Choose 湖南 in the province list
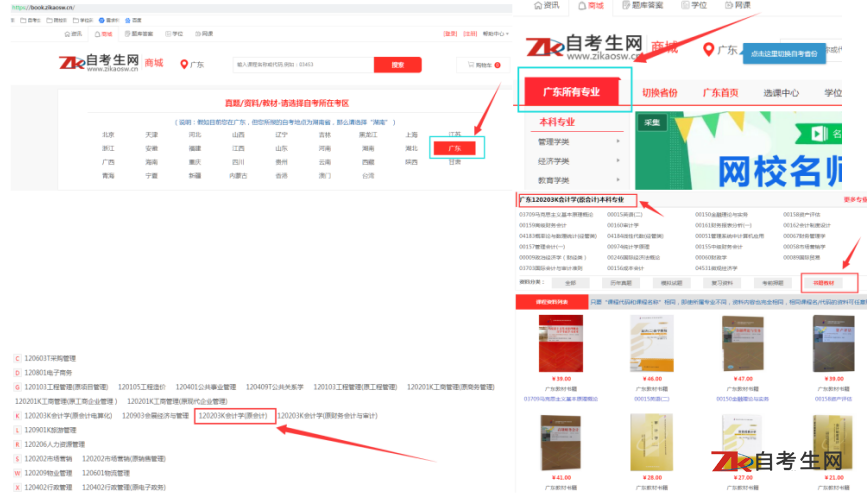 (368, 149)
